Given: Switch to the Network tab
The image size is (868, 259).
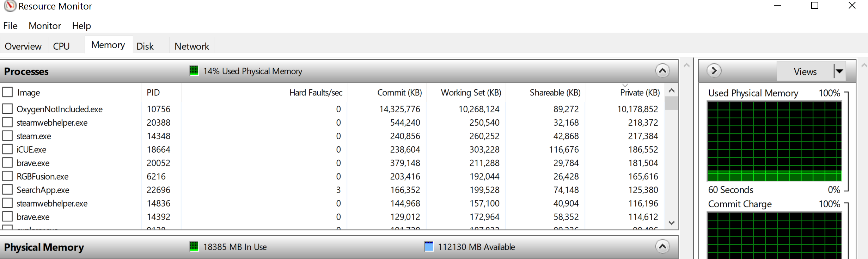Looking at the screenshot, I should click(191, 46).
